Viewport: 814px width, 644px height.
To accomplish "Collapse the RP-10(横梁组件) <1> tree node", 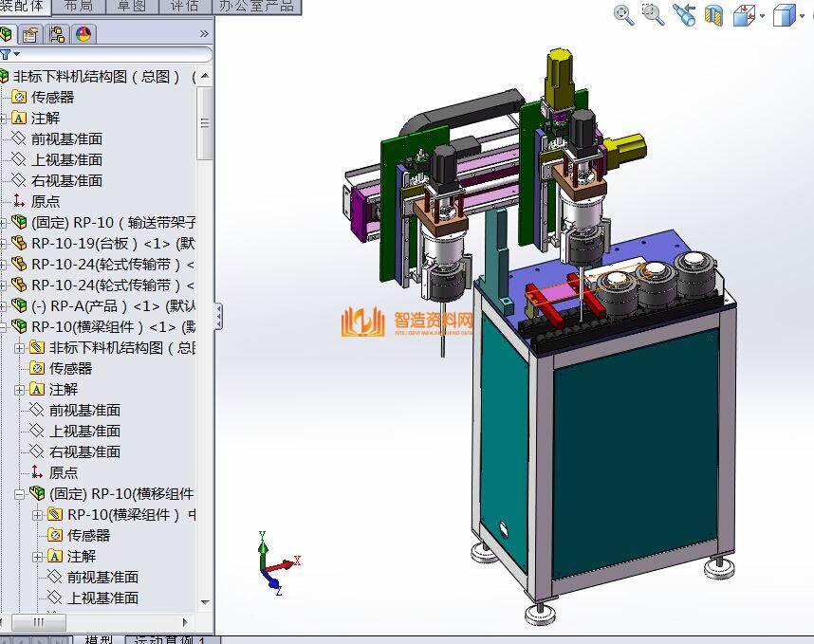I will click(x=3, y=326).
